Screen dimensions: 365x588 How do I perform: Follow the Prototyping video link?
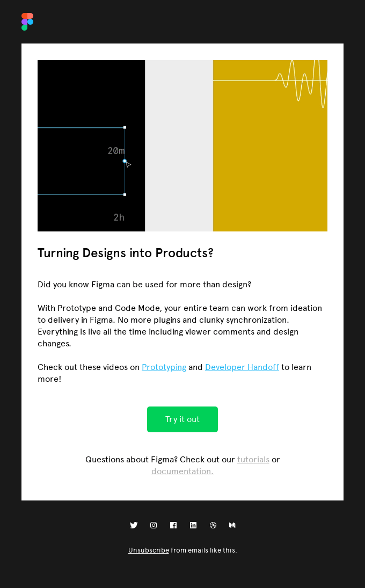pos(164,367)
